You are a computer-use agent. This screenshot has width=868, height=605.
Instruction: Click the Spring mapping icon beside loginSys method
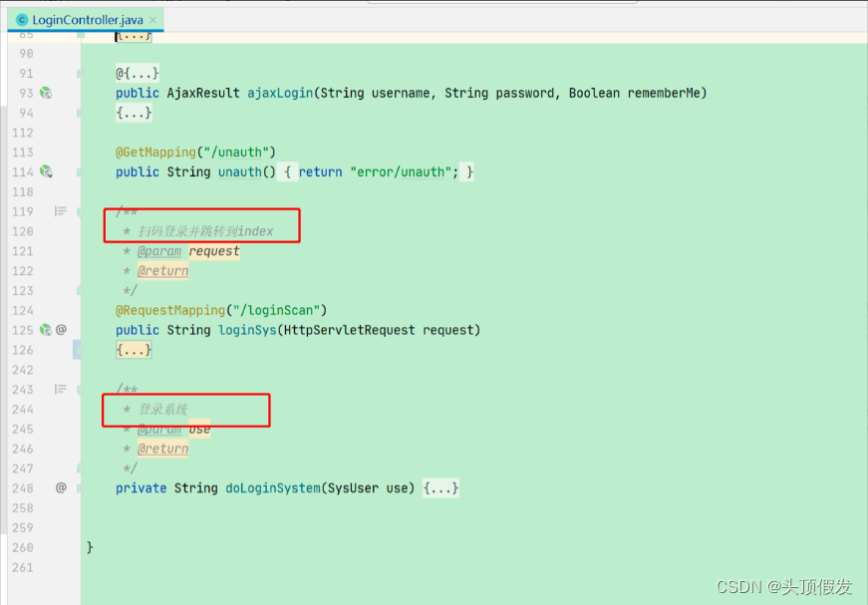tap(47, 329)
